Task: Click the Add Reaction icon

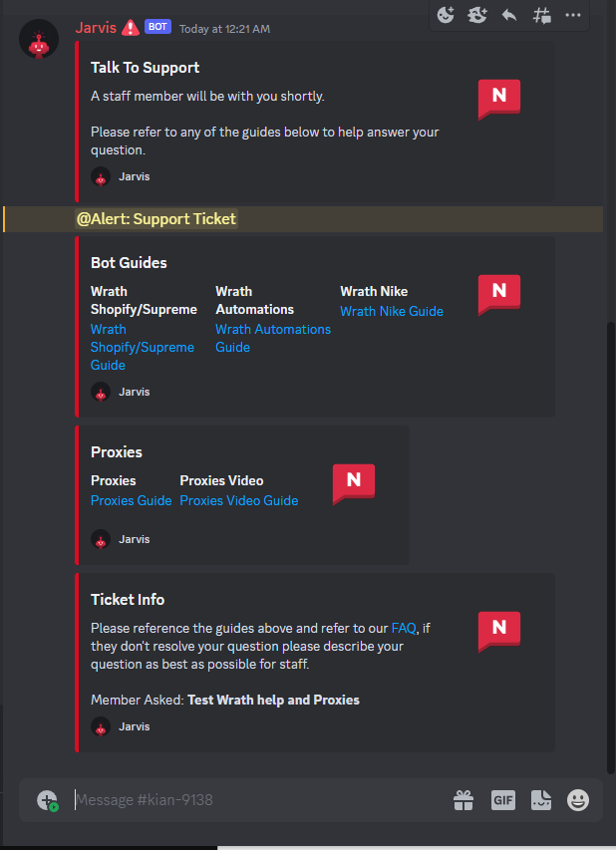Action: (x=447, y=15)
